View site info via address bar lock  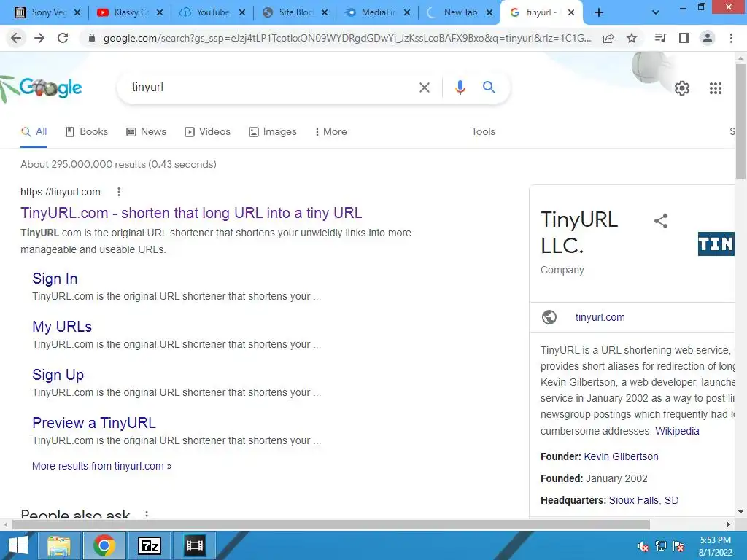coord(92,38)
